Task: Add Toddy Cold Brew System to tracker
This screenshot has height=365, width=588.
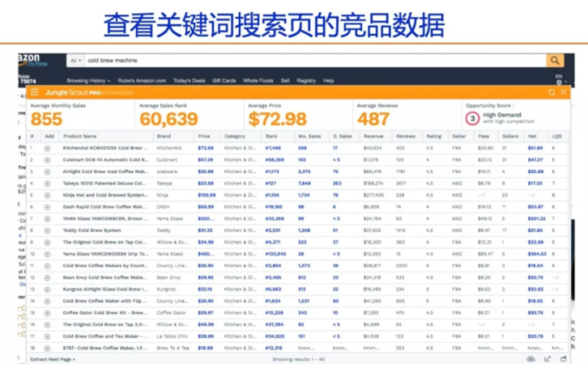Action: [x=48, y=230]
